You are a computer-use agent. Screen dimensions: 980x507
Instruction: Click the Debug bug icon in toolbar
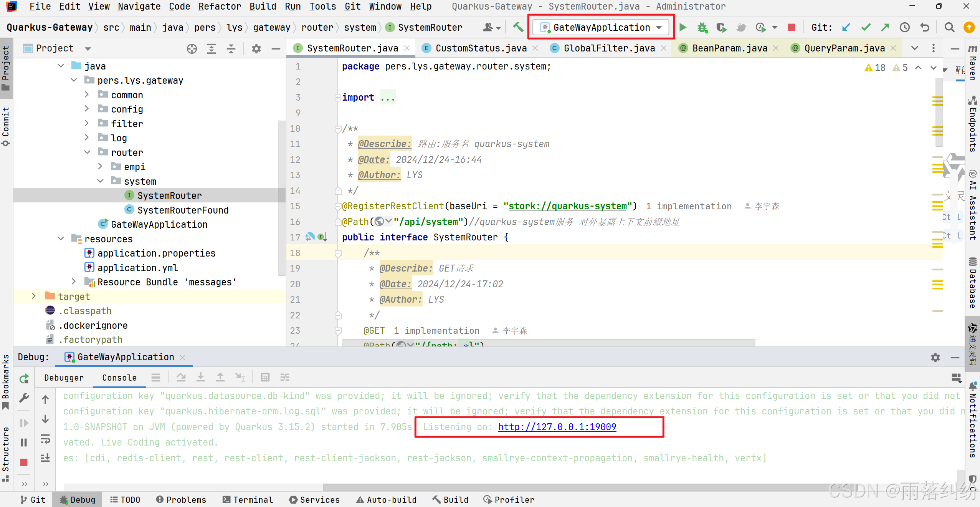click(702, 27)
